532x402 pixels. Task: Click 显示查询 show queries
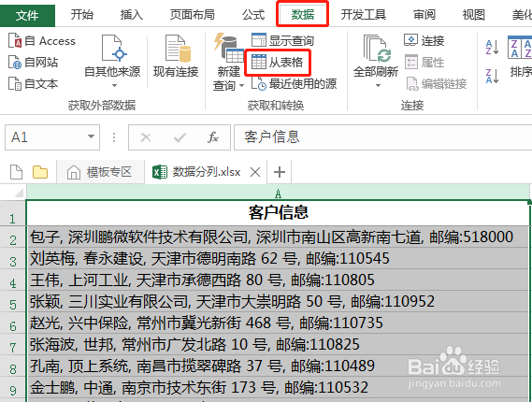[x=283, y=40]
